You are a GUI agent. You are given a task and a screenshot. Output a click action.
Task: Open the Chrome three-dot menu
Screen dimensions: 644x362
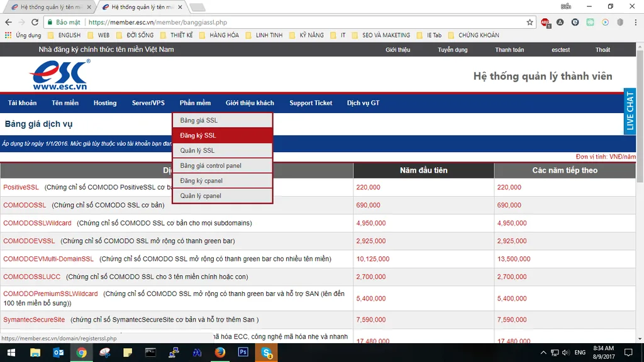click(635, 22)
